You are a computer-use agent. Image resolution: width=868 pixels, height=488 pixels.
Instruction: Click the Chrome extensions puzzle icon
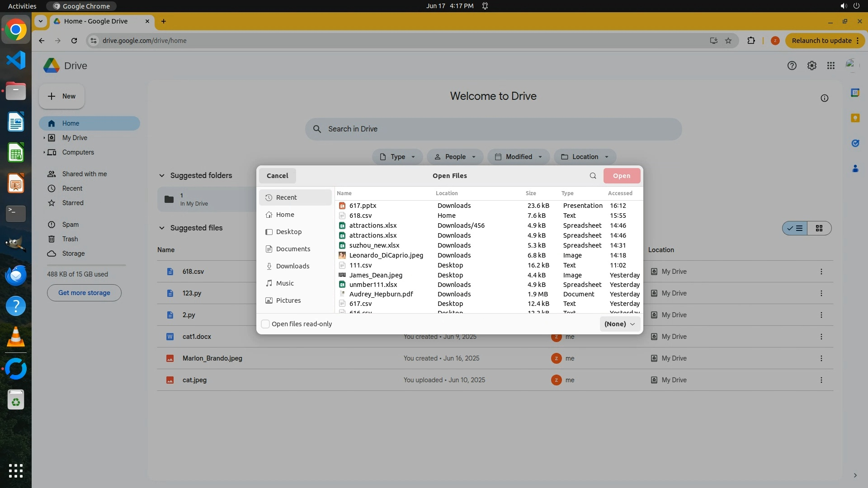(x=751, y=41)
